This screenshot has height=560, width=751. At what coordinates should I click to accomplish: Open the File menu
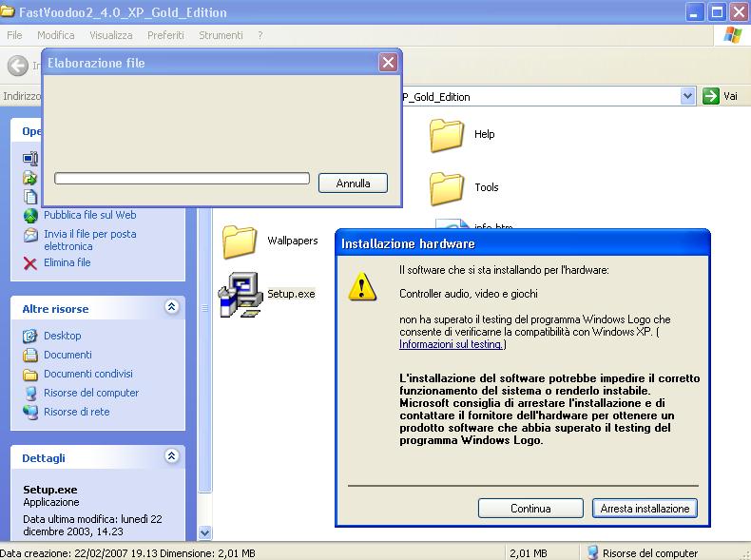[14, 35]
